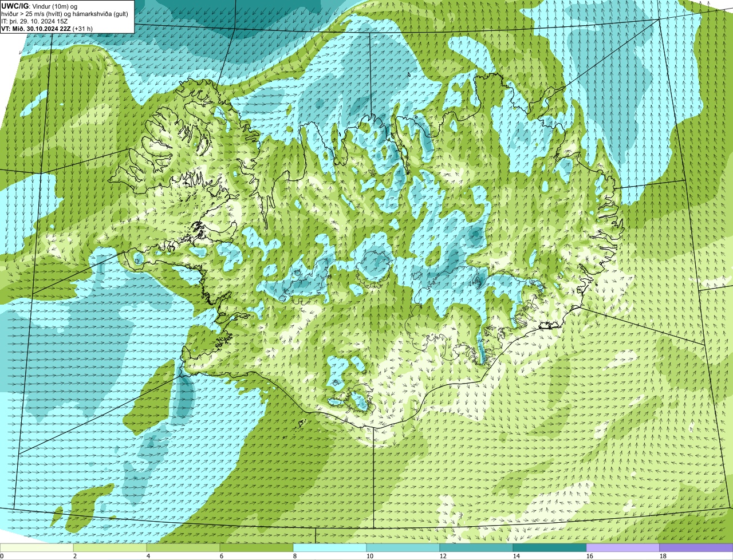This screenshot has height=560, width=733.
Task: Click the "12" tick label on the colorbar
Action: click(x=443, y=556)
